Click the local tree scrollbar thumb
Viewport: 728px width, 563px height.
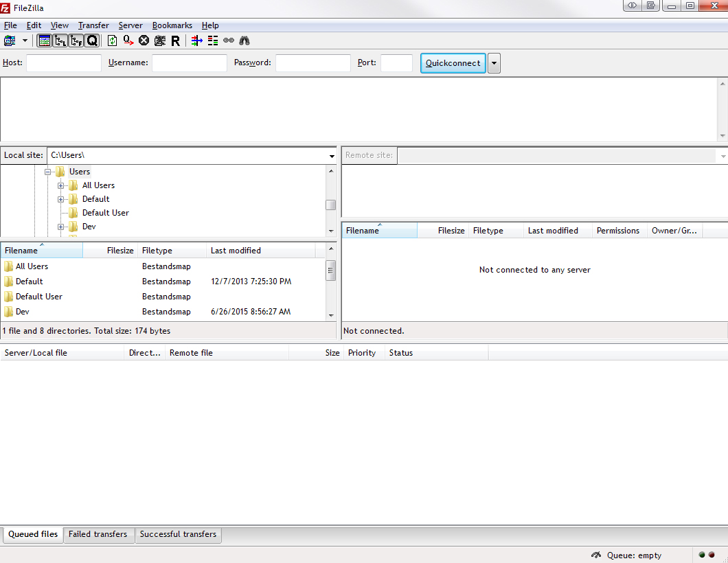click(331, 205)
